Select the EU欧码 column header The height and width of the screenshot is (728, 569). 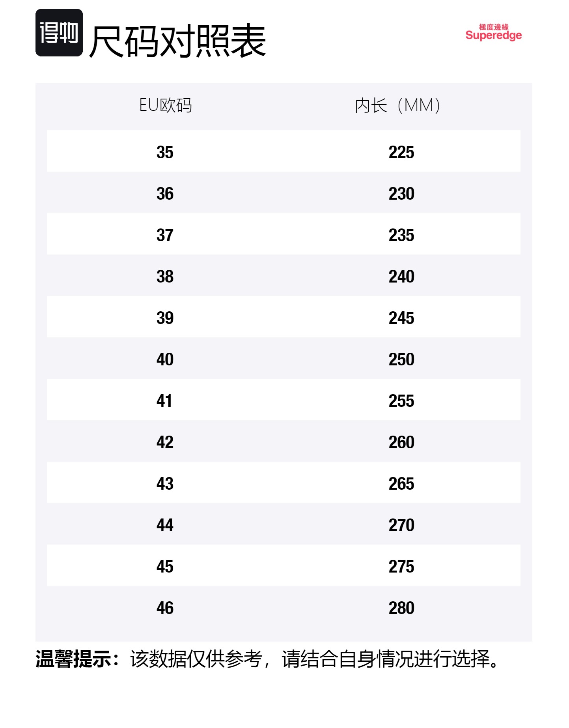(166, 105)
